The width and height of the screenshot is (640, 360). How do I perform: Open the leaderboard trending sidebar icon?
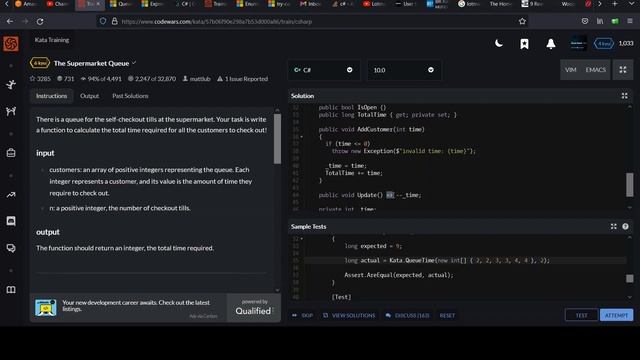pyautogui.click(x=11, y=195)
